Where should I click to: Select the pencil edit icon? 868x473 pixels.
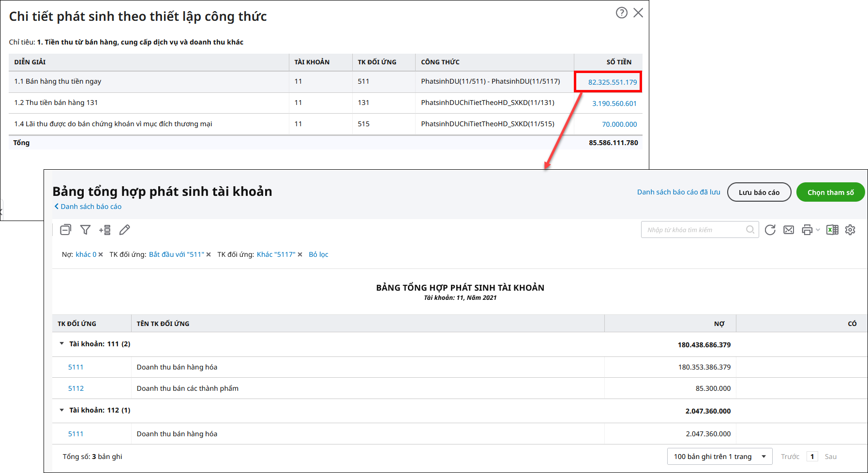[x=124, y=230]
